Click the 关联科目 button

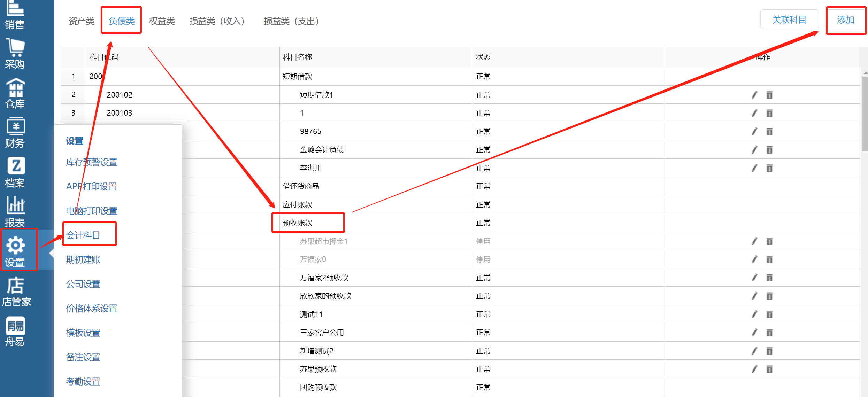789,20
